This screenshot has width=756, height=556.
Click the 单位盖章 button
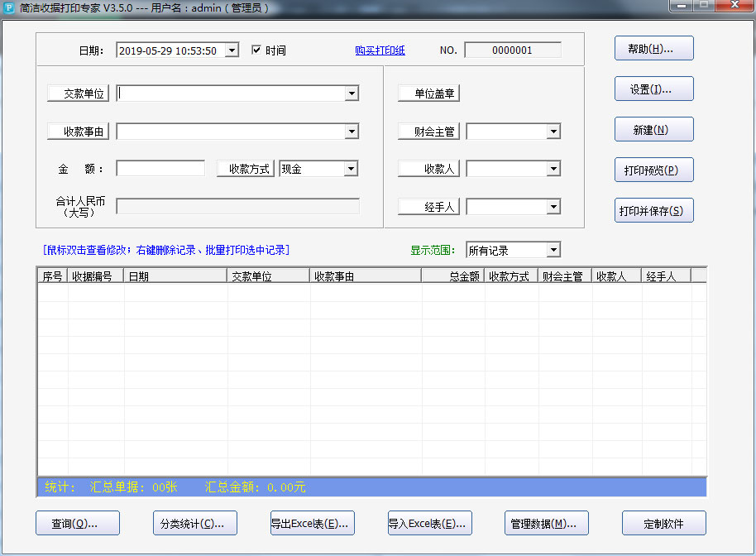pos(428,93)
